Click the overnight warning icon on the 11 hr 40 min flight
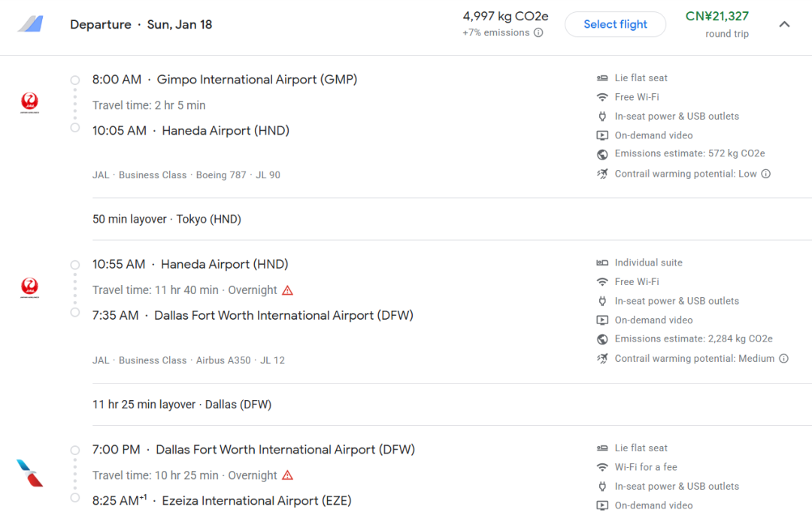 coord(287,290)
